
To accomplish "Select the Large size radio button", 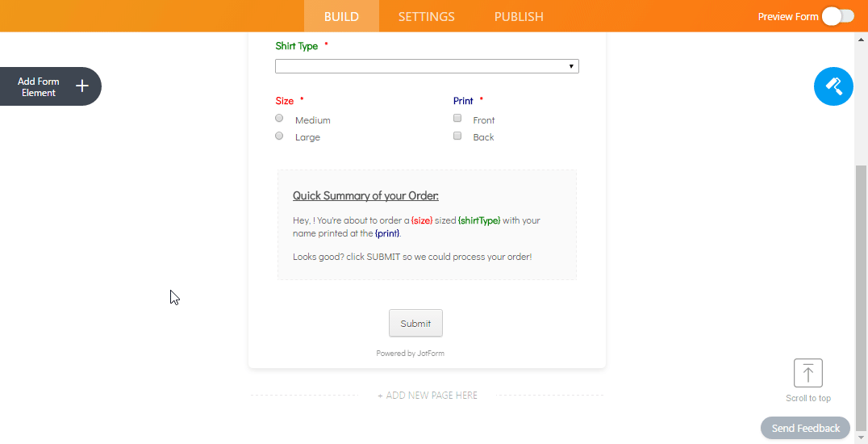I will (279, 136).
